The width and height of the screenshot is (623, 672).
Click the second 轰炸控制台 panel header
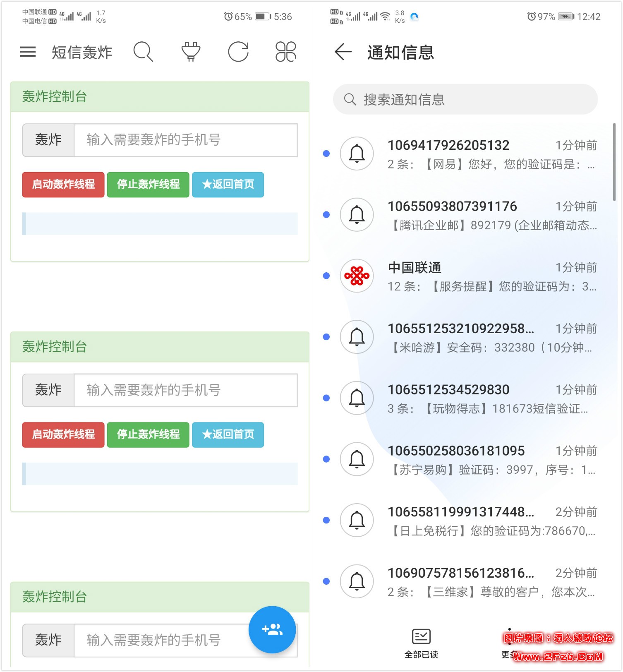coord(160,347)
